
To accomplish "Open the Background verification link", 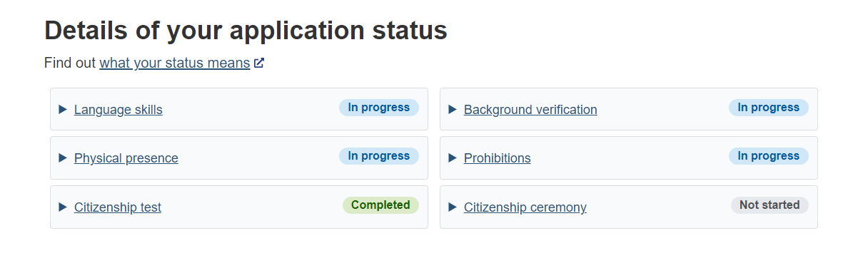I will tap(530, 110).
